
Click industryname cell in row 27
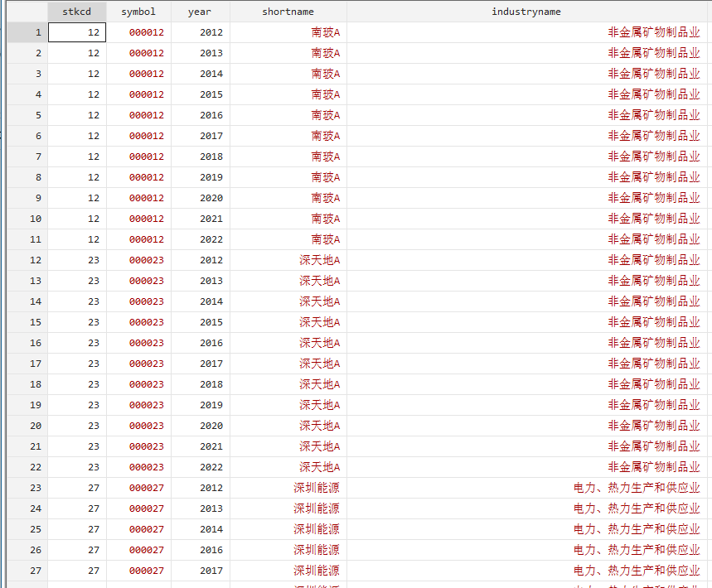(x=527, y=571)
